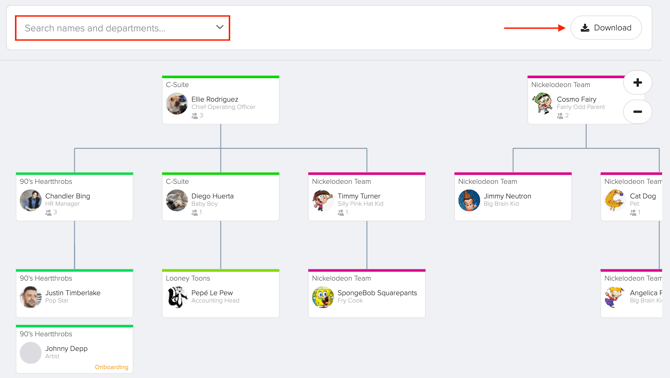
Task: Click Cosmo Fairy's avatar
Action: pos(542,103)
